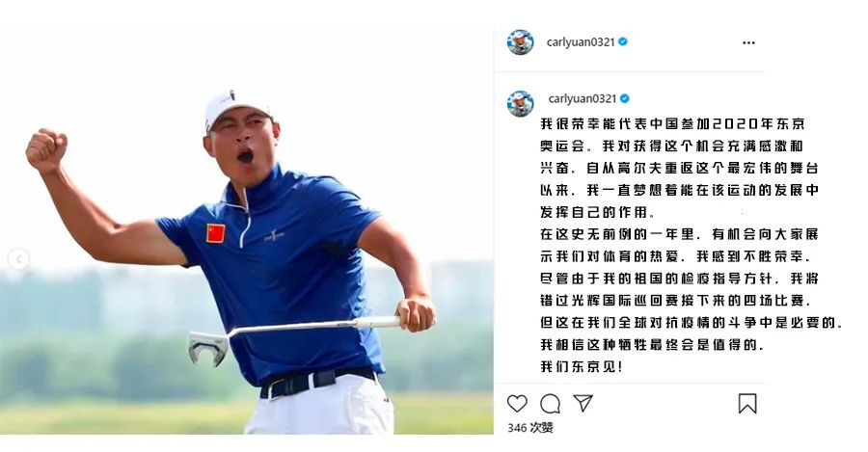
Task: Open carlyuan0321 link above the caption
Action: click(x=582, y=98)
